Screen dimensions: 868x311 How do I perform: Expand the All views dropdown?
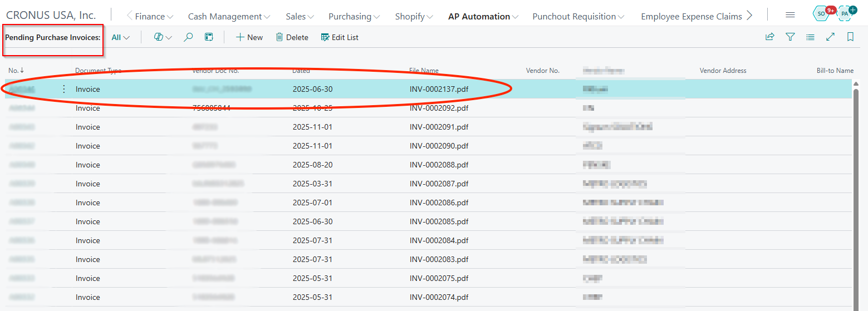coord(120,38)
